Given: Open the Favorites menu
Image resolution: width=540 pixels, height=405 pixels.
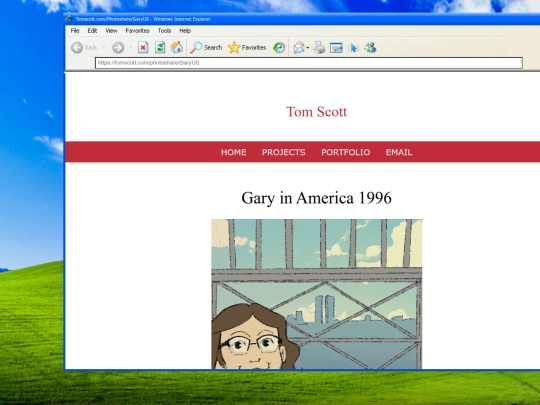Looking at the screenshot, I should 137,31.
